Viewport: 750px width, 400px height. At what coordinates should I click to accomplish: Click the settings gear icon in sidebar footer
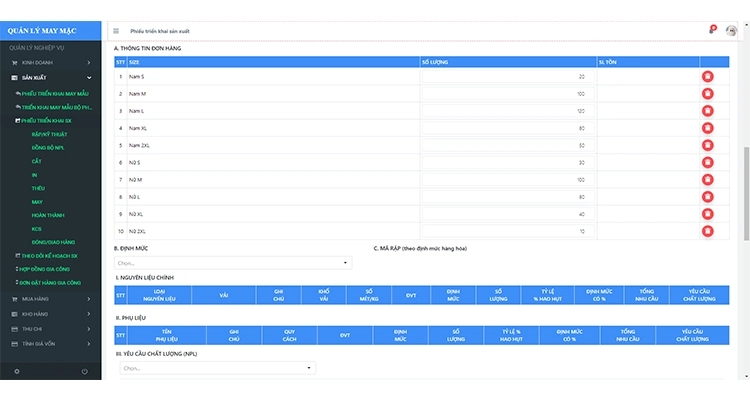coord(16,372)
